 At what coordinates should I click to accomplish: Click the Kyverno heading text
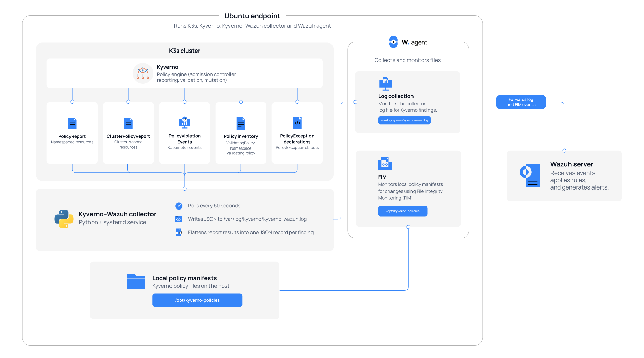(167, 67)
